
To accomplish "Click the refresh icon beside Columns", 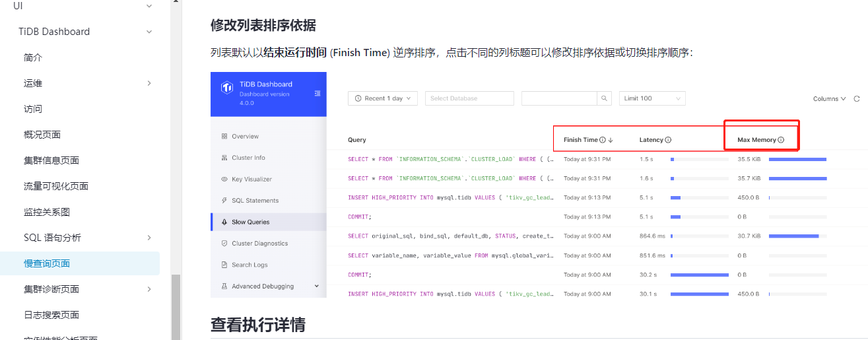I will pyautogui.click(x=857, y=99).
